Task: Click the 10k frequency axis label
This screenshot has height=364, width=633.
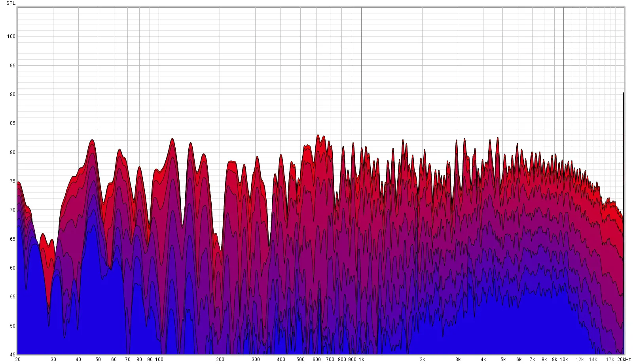Action: tap(564, 360)
